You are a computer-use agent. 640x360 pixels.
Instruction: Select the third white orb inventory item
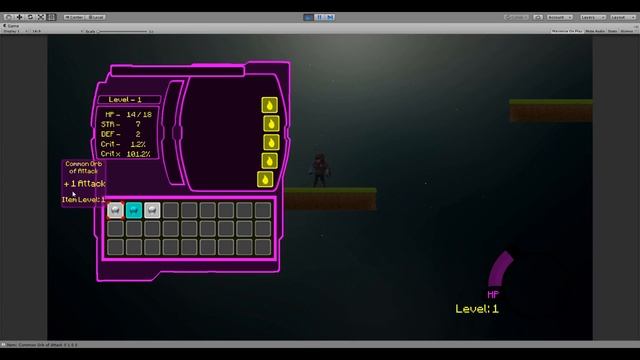(x=152, y=210)
